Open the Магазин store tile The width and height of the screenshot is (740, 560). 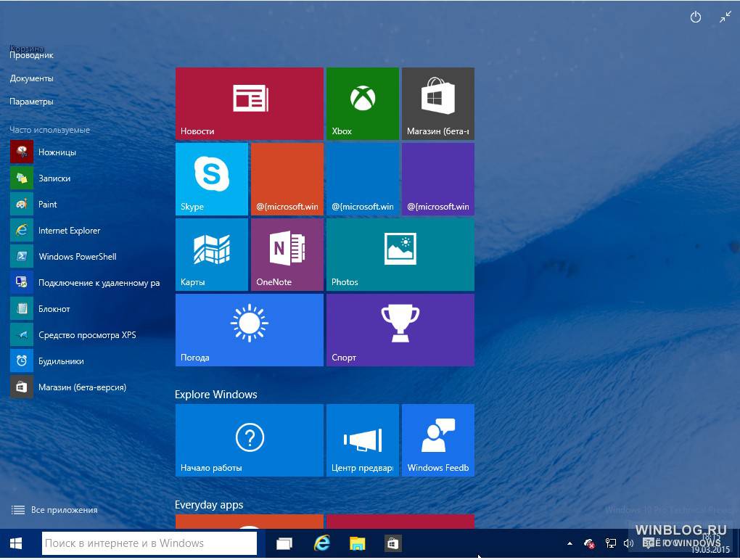[438, 103]
